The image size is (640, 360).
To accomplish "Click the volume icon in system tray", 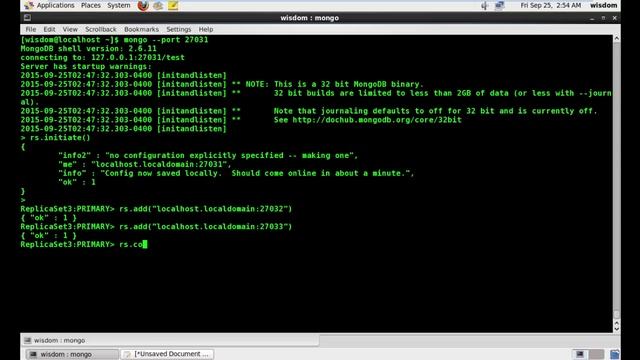I will (x=484, y=5).
